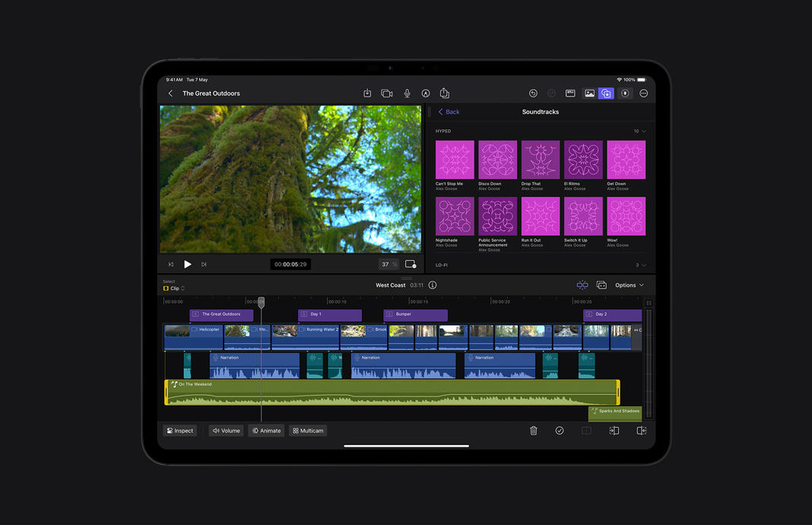Open the share and export options icon

(x=444, y=93)
